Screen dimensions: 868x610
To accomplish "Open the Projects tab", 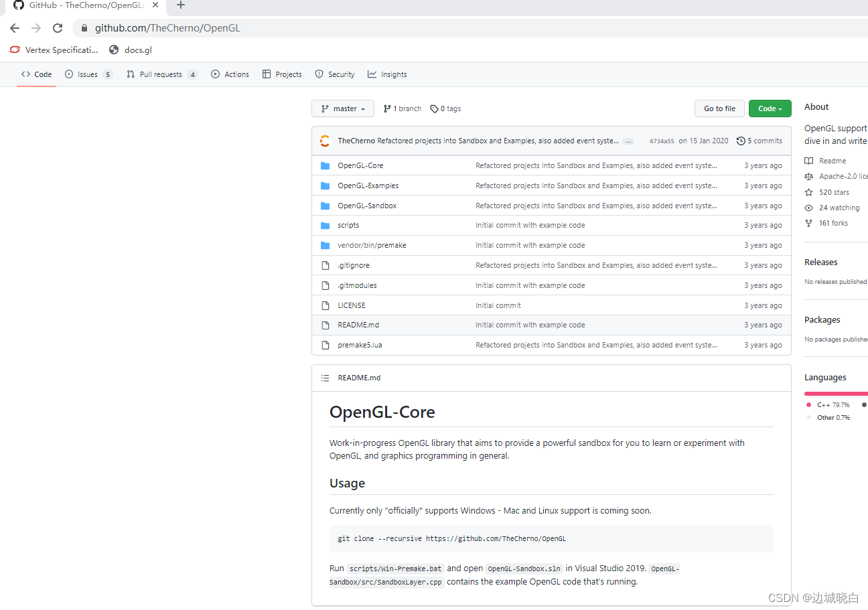I will coord(282,74).
